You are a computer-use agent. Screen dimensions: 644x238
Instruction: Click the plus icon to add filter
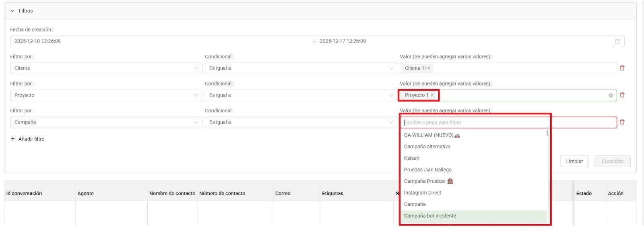point(13,139)
